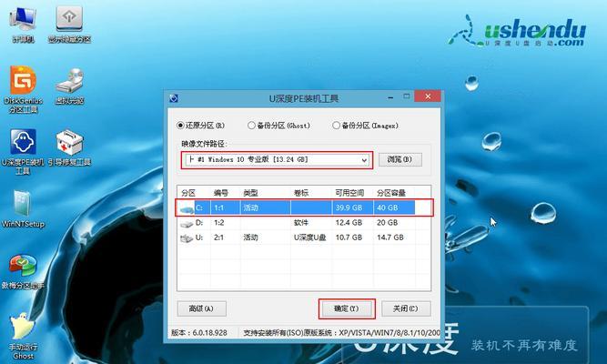Select the 备份分区(Imagex) radio option

point(365,126)
